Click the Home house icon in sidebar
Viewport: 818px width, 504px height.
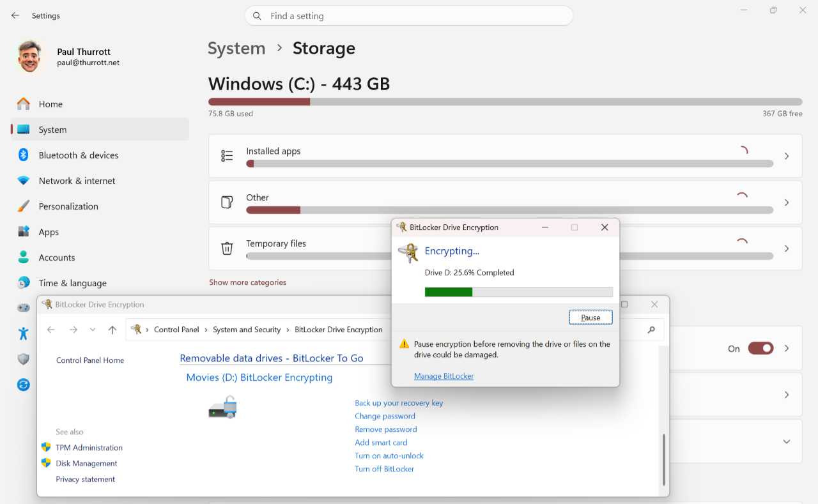24,103
